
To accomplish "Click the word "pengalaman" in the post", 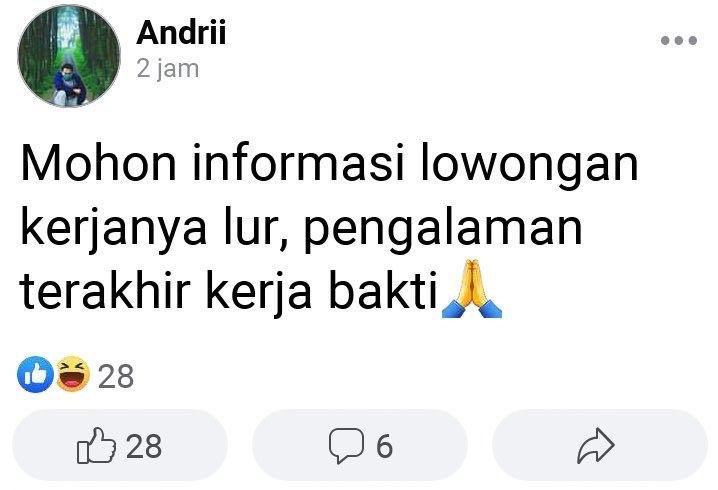I will tap(443, 229).
